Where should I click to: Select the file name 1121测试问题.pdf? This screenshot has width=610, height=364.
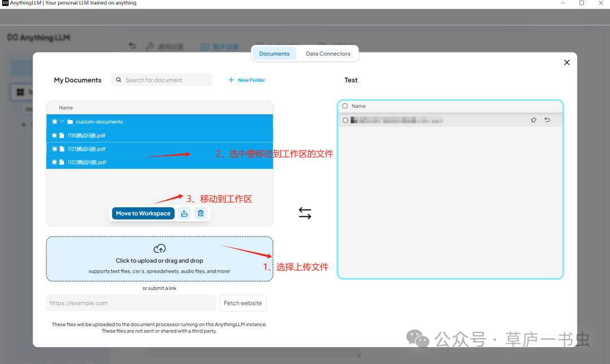(x=86, y=149)
